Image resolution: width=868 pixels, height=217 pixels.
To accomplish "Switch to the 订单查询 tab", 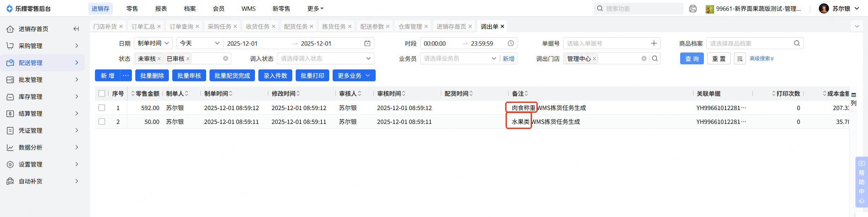I will (x=181, y=26).
